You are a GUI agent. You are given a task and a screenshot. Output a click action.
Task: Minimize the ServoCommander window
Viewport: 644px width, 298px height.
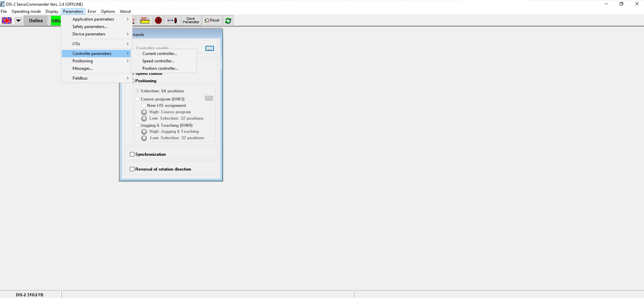tap(606, 4)
